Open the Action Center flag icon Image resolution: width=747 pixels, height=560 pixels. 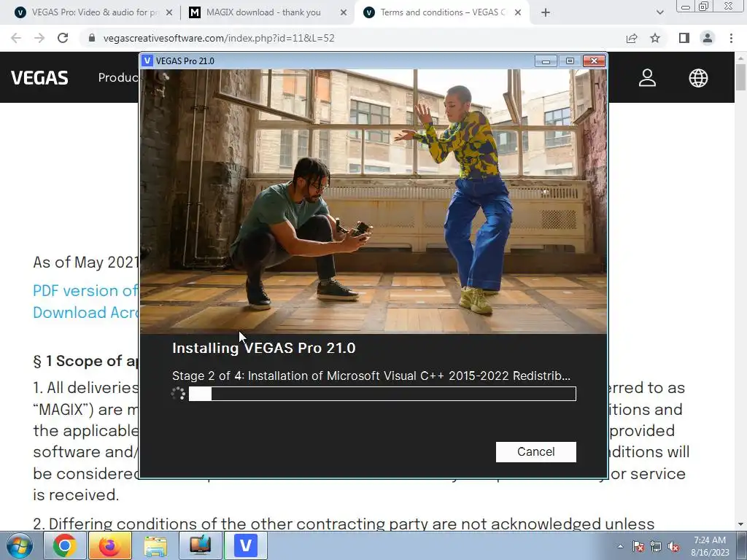[x=638, y=547]
